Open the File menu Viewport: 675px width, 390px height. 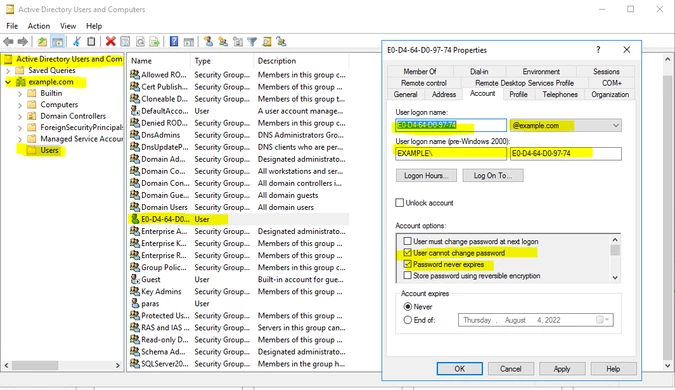[x=12, y=26]
